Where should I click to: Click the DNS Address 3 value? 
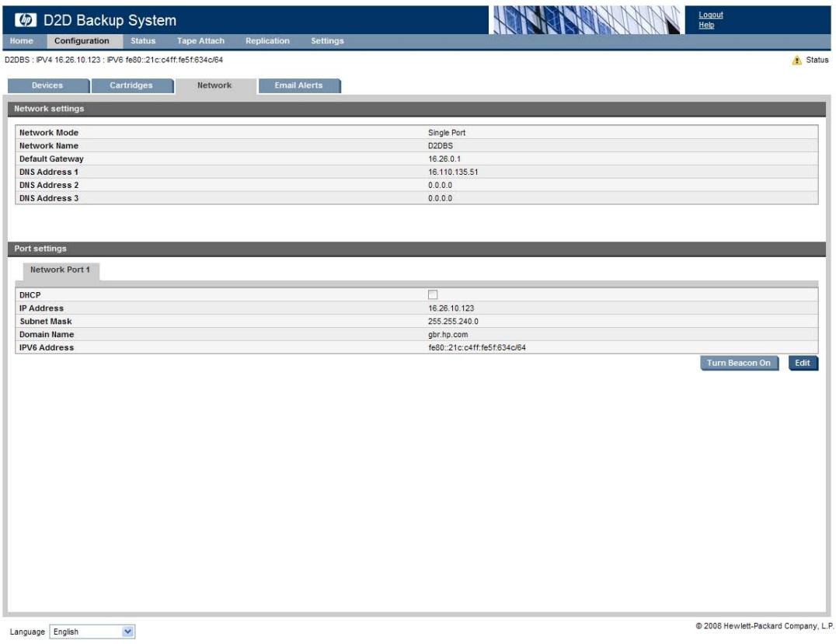click(440, 198)
